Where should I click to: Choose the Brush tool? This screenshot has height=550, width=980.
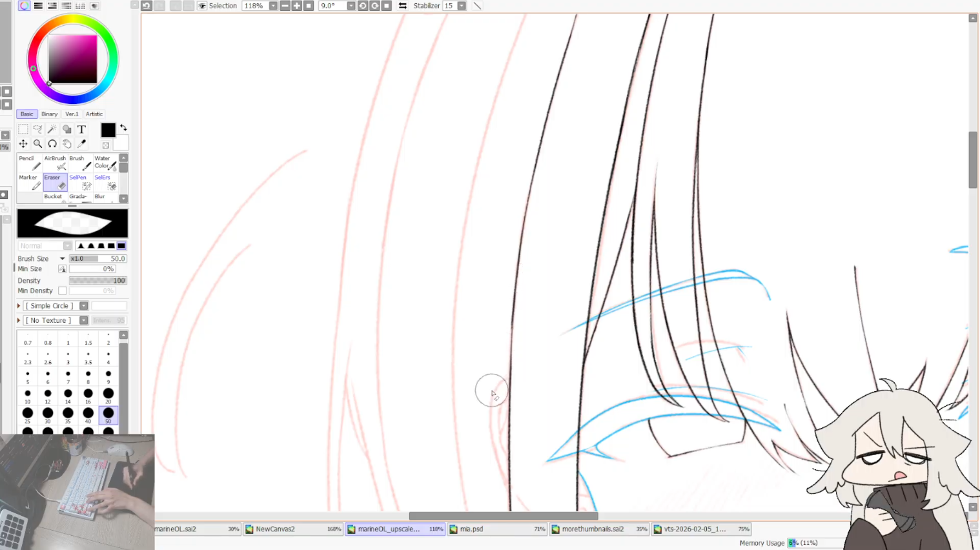(80, 163)
